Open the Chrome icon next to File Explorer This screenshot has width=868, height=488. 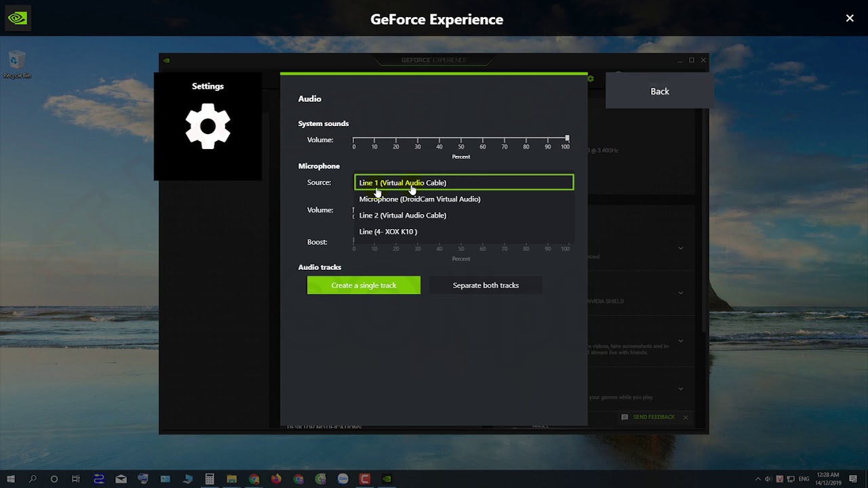(x=254, y=479)
